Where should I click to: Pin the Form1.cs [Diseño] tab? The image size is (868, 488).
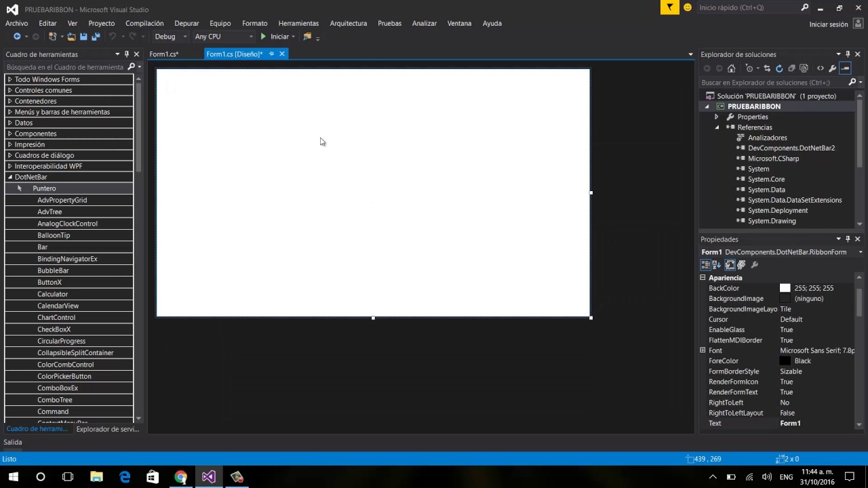click(271, 54)
